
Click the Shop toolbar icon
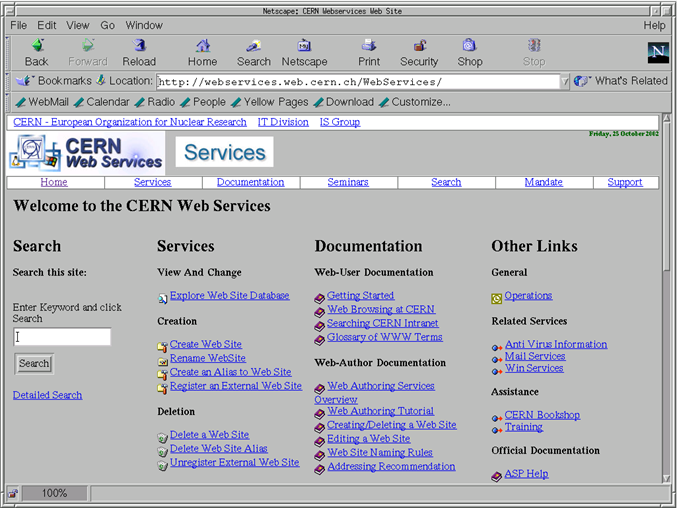(x=469, y=45)
